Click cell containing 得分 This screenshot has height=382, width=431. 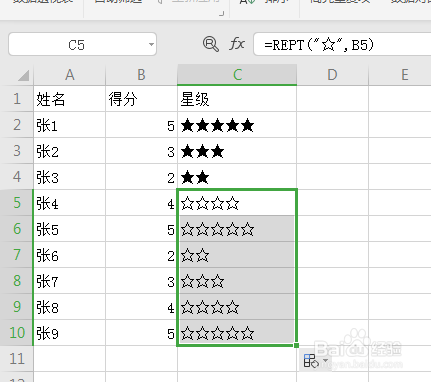141,99
